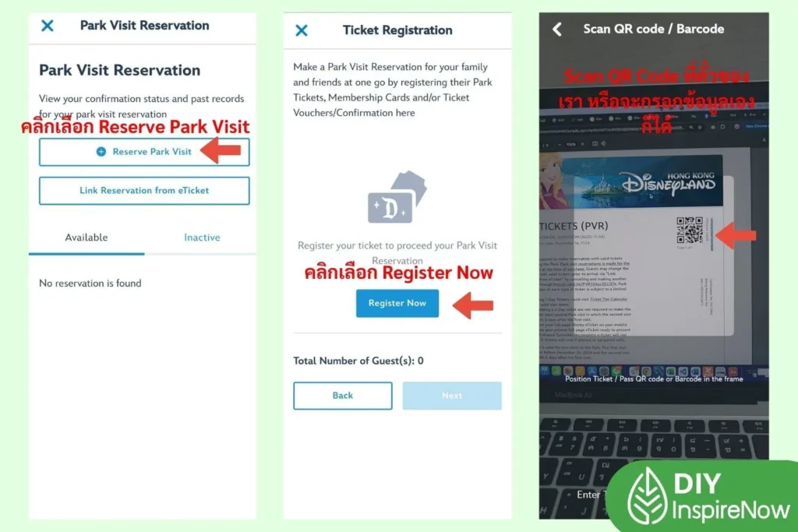Click the plus icon on Reserve Park Visit
The image size is (798, 532).
pos(101,152)
